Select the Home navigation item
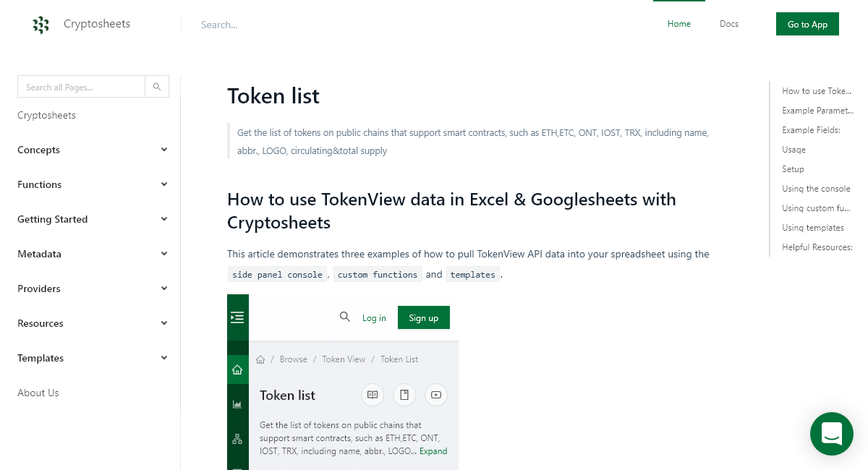The image size is (868, 470). (678, 24)
